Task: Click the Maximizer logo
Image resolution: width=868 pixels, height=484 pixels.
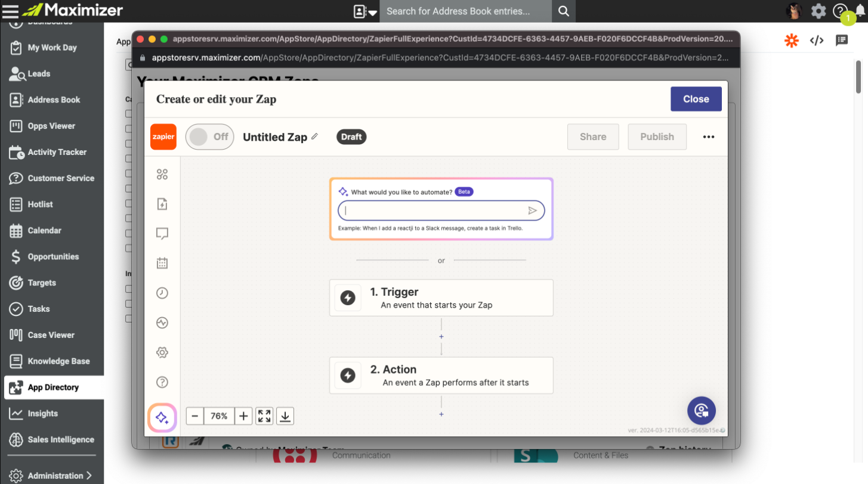Action: click(73, 10)
